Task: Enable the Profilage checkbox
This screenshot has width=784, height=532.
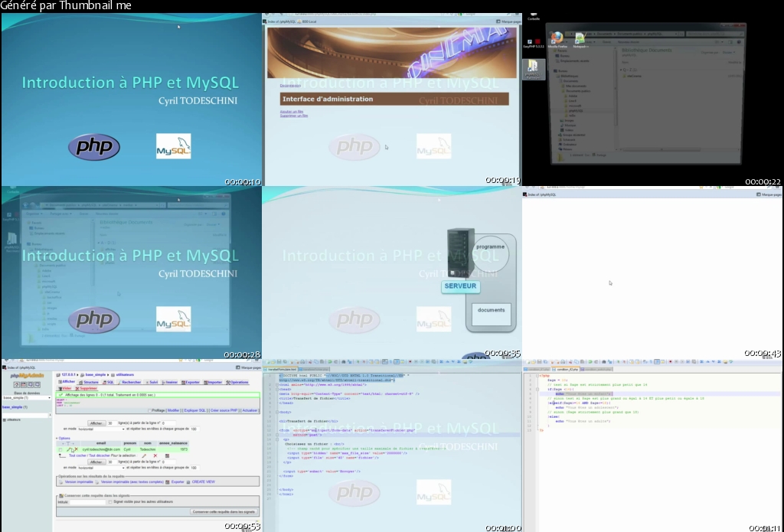Action: pyautogui.click(x=149, y=410)
